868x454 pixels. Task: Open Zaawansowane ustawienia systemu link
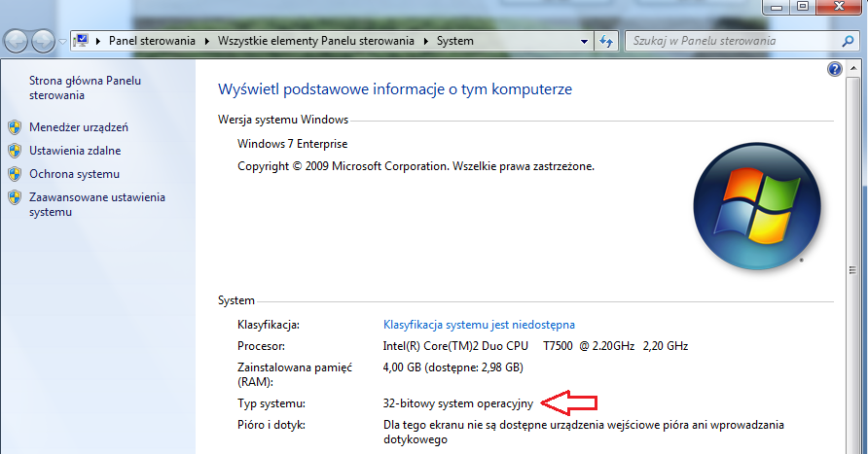[97, 204]
